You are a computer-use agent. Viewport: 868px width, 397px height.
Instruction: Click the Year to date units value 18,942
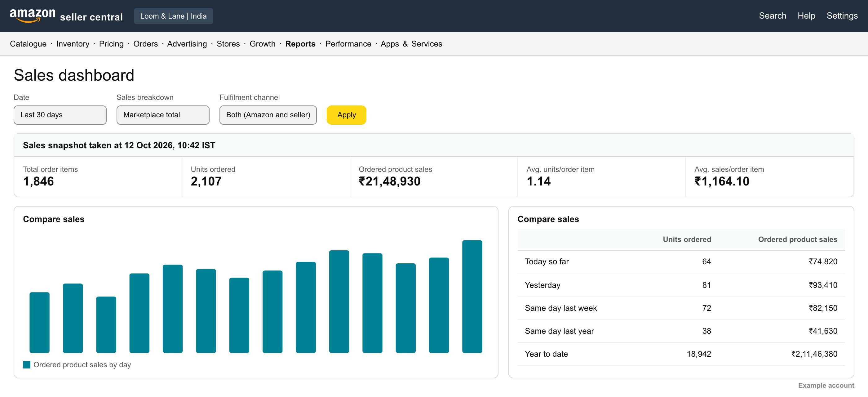point(699,354)
